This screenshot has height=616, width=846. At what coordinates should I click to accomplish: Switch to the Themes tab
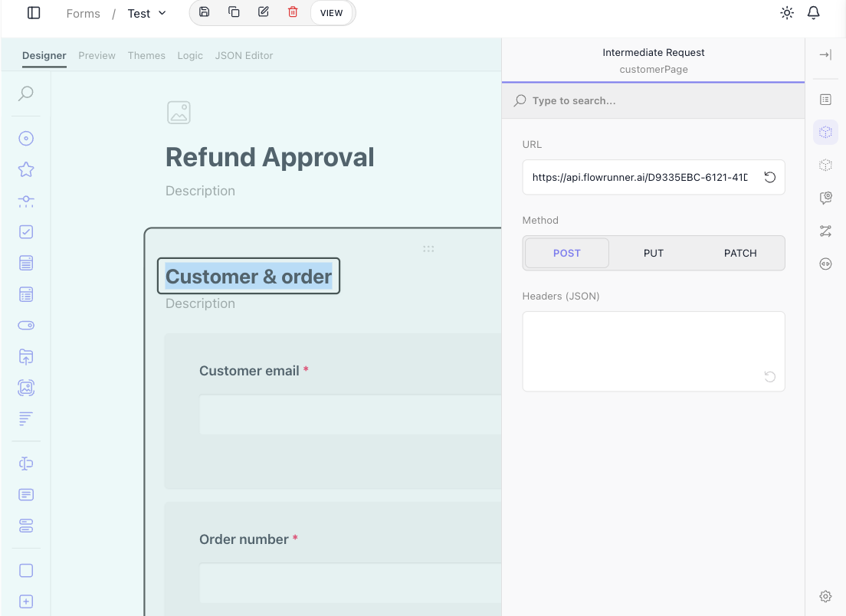click(146, 56)
